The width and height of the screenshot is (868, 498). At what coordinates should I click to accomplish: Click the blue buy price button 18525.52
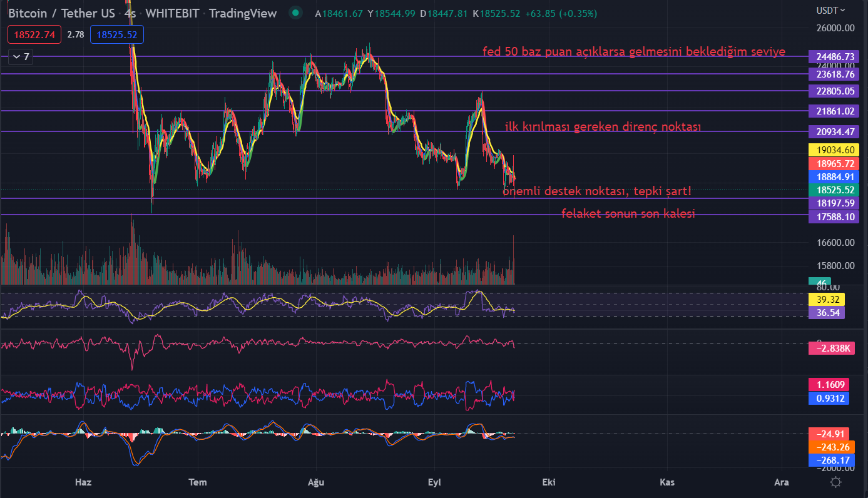[x=117, y=35]
